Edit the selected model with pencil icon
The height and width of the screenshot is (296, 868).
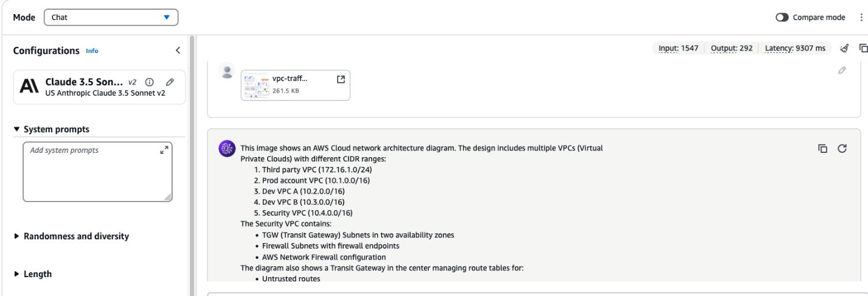coord(170,82)
